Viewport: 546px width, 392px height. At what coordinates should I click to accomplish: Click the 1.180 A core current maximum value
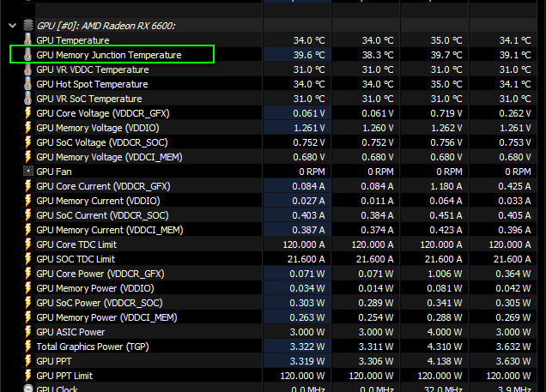point(446,186)
